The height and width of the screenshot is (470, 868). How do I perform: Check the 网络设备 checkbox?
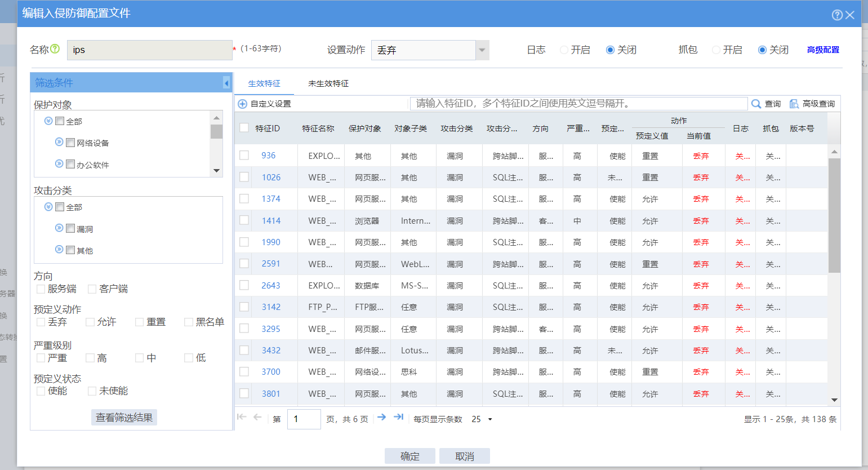tap(70, 143)
